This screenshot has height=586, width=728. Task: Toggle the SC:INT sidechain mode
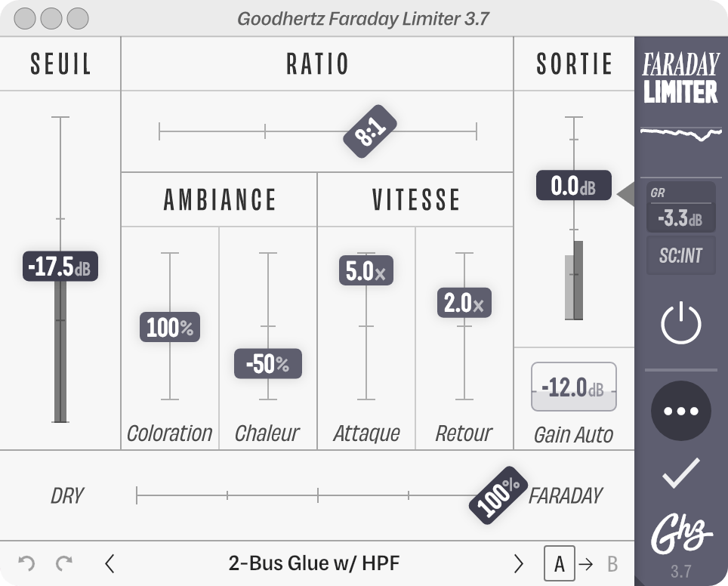tap(680, 255)
